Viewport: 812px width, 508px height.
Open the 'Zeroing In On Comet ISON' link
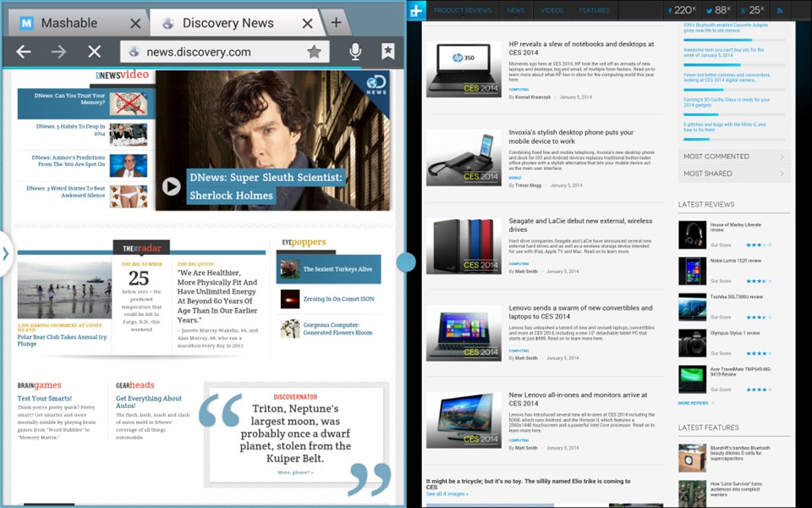coord(338,299)
